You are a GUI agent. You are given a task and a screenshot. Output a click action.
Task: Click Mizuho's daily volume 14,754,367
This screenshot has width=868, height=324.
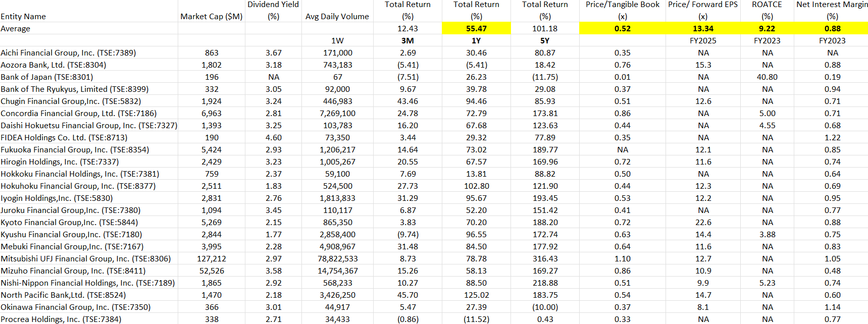[x=337, y=271]
